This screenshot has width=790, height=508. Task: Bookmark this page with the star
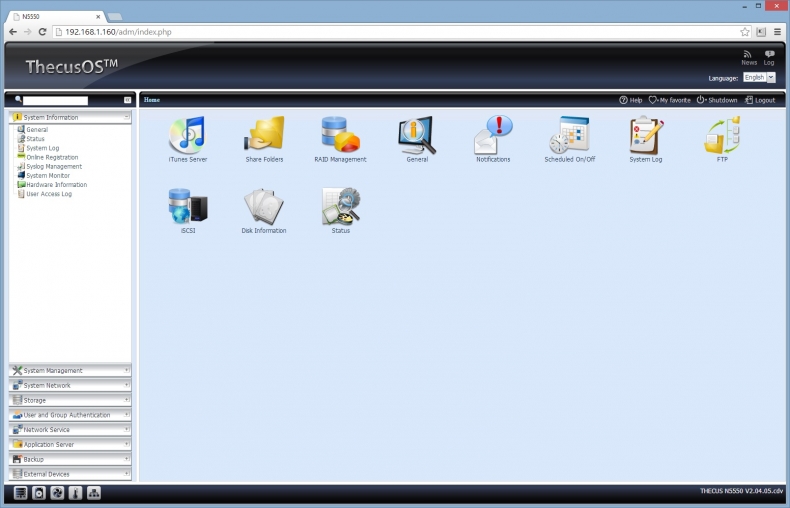pos(745,32)
